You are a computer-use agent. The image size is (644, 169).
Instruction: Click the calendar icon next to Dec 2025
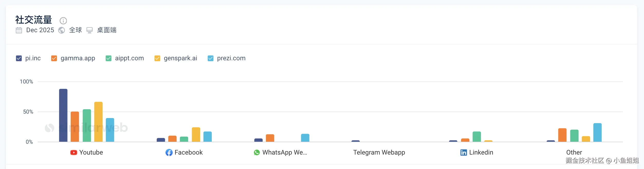19,30
